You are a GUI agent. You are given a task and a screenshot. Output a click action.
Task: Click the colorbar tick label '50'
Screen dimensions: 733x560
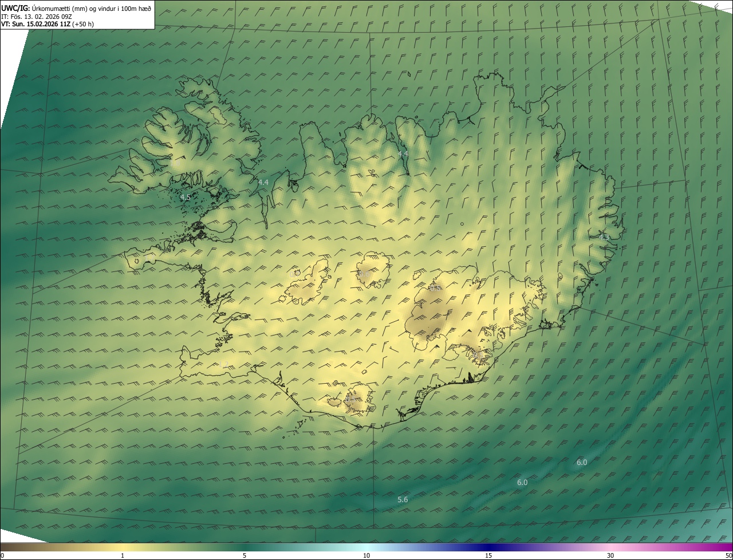click(728, 556)
